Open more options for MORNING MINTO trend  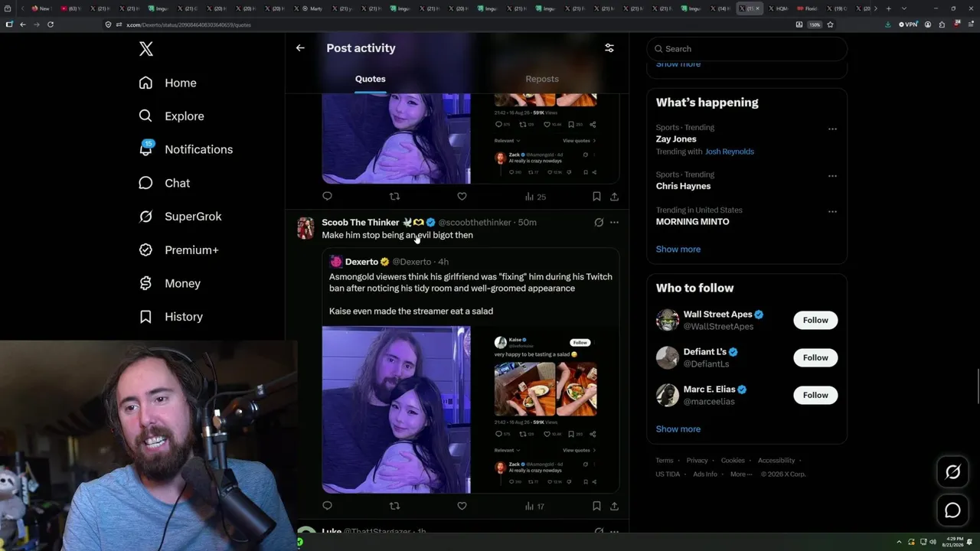pyautogui.click(x=832, y=211)
